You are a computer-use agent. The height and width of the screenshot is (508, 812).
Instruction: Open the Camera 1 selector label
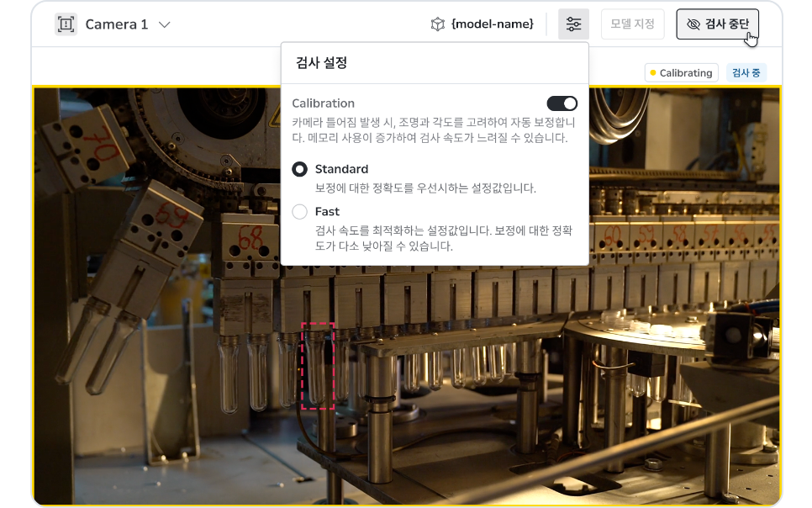tap(117, 24)
